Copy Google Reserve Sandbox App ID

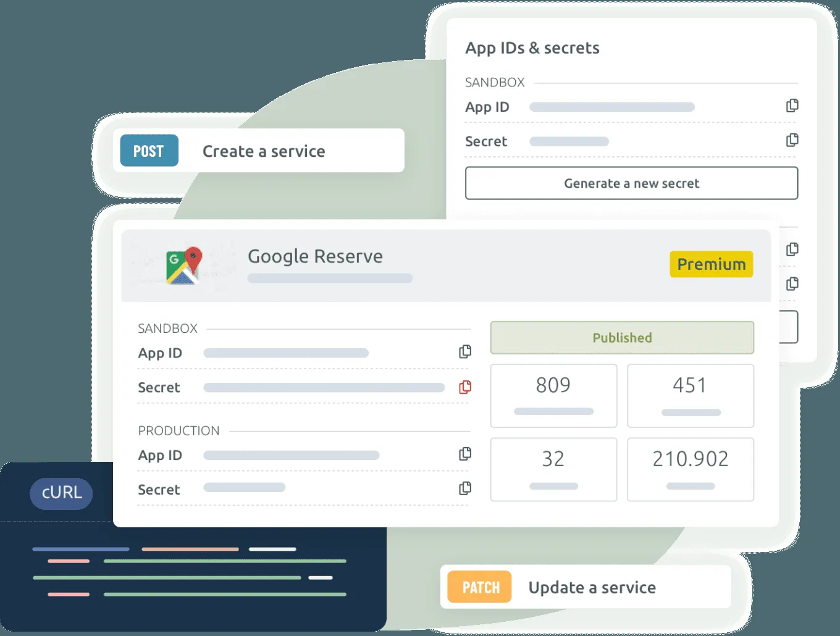point(465,351)
